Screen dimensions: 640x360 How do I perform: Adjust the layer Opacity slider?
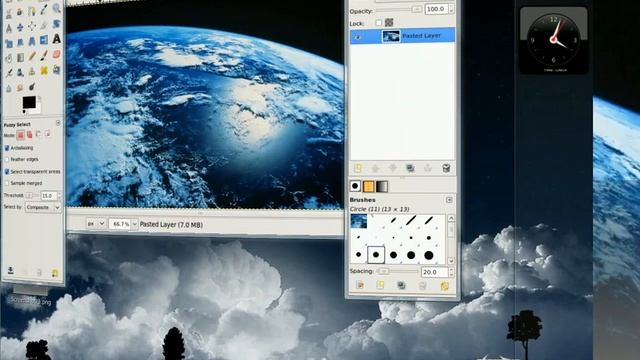[x=399, y=9]
